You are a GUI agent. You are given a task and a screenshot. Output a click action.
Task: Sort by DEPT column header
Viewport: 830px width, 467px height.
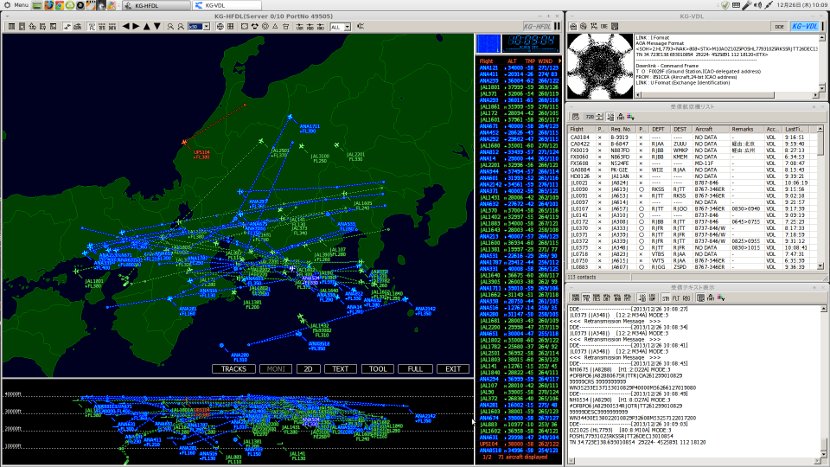point(658,129)
